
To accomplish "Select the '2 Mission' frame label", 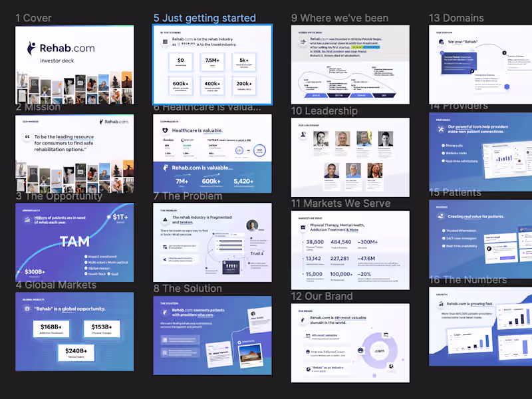I will 38,107.
